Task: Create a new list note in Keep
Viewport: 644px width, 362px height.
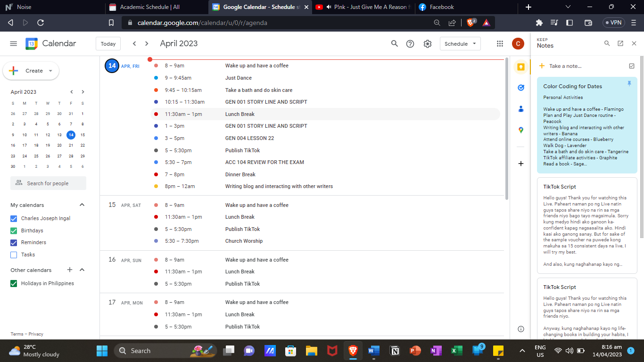Action: click(632, 66)
